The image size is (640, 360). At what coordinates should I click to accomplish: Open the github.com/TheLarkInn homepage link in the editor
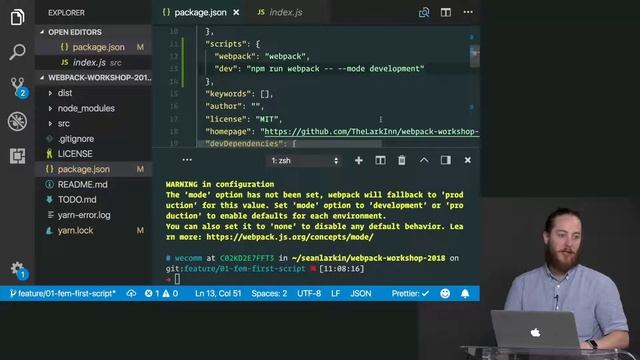pyautogui.click(x=372, y=132)
